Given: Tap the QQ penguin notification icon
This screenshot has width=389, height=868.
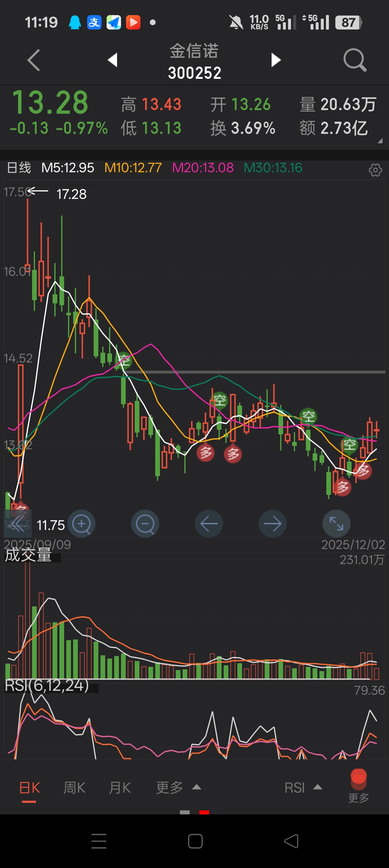Looking at the screenshot, I should point(75,23).
